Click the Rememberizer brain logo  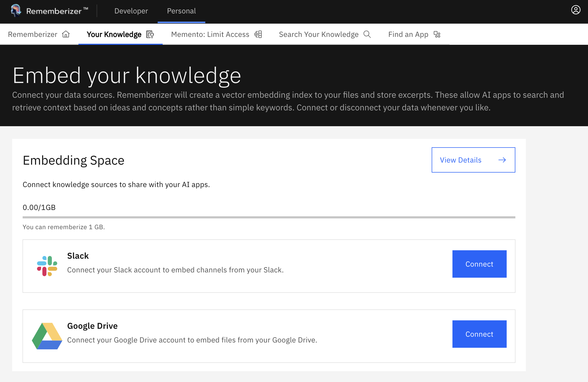coord(15,11)
